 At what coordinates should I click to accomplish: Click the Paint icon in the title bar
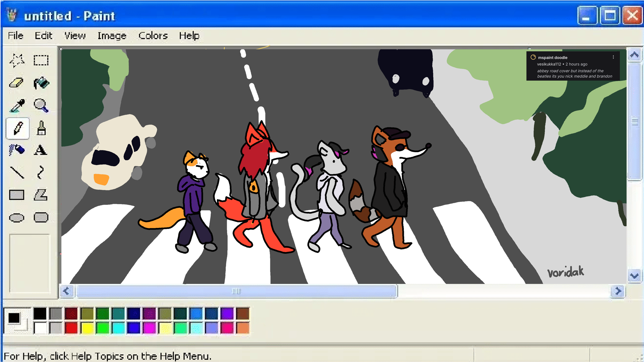(x=12, y=15)
